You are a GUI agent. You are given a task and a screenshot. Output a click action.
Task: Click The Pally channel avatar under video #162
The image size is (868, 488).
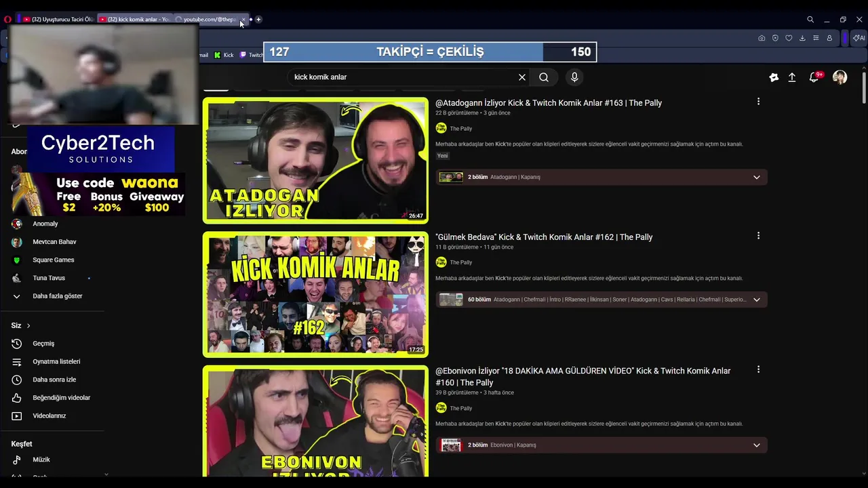tap(441, 262)
